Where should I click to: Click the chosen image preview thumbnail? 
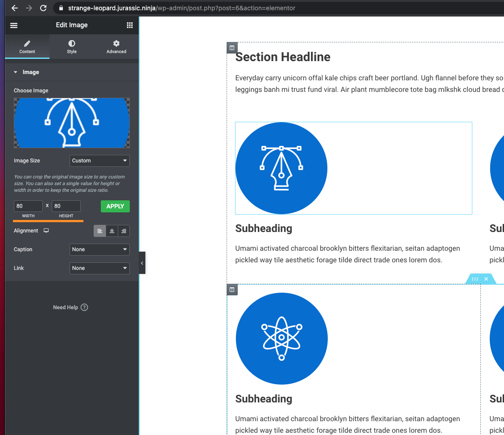pyautogui.click(x=72, y=123)
